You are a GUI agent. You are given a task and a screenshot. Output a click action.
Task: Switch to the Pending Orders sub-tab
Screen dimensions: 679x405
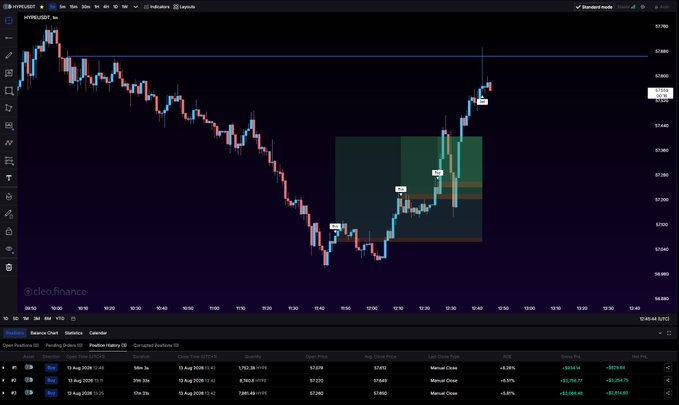[x=64, y=345]
